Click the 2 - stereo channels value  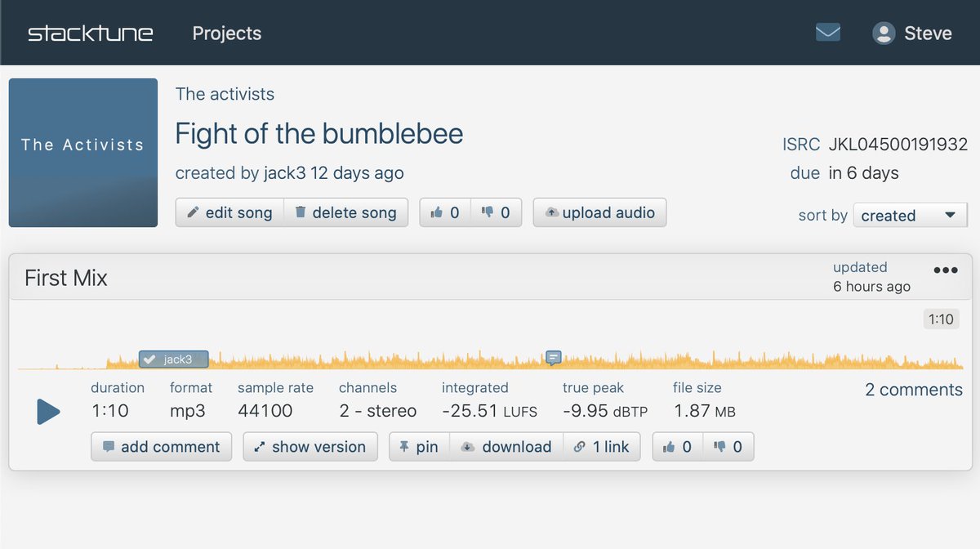(x=378, y=411)
